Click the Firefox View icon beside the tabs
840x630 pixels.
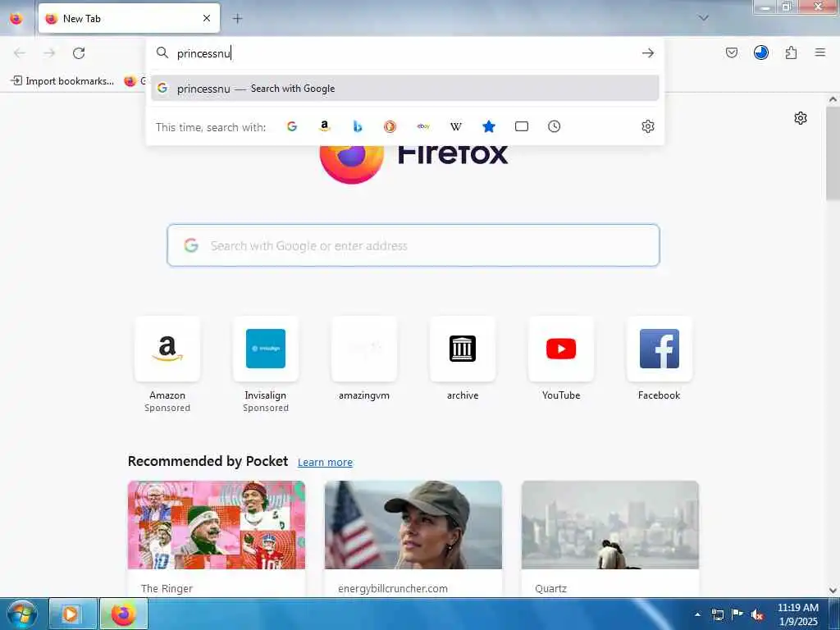[16, 18]
